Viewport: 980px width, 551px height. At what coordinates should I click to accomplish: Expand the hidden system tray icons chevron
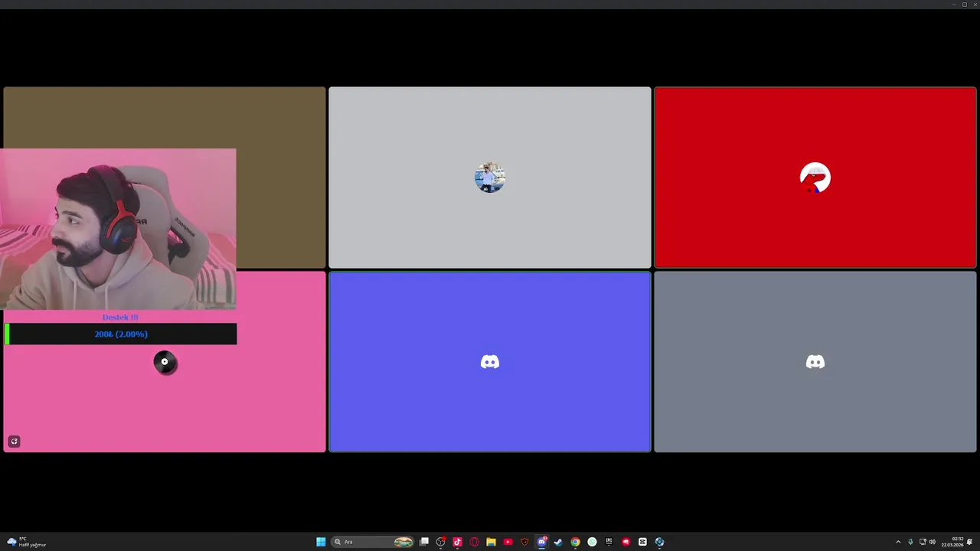pos(898,542)
